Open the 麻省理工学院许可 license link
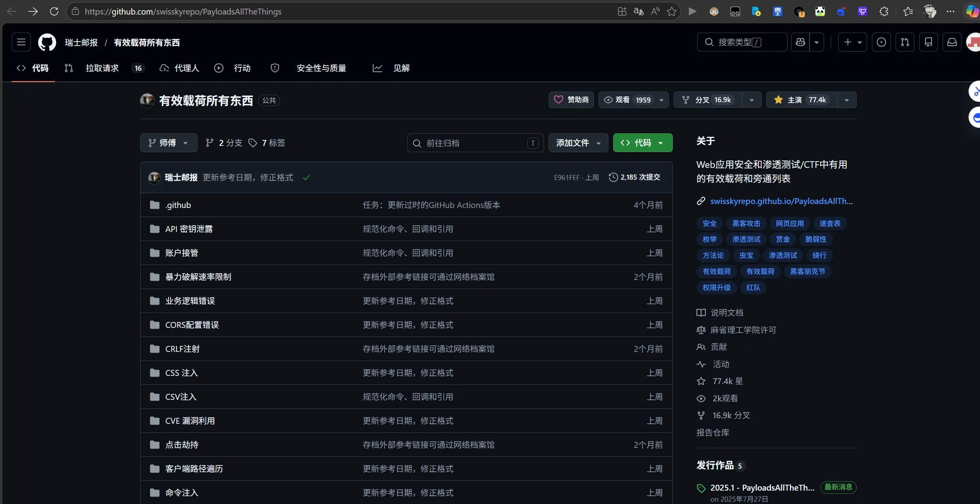 (743, 330)
